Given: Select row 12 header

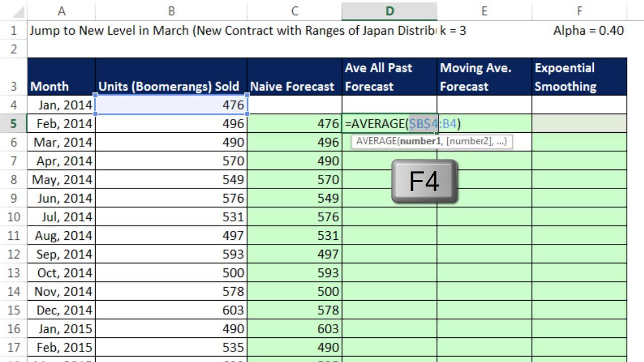Looking at the screenshot, I should point(13,254).
